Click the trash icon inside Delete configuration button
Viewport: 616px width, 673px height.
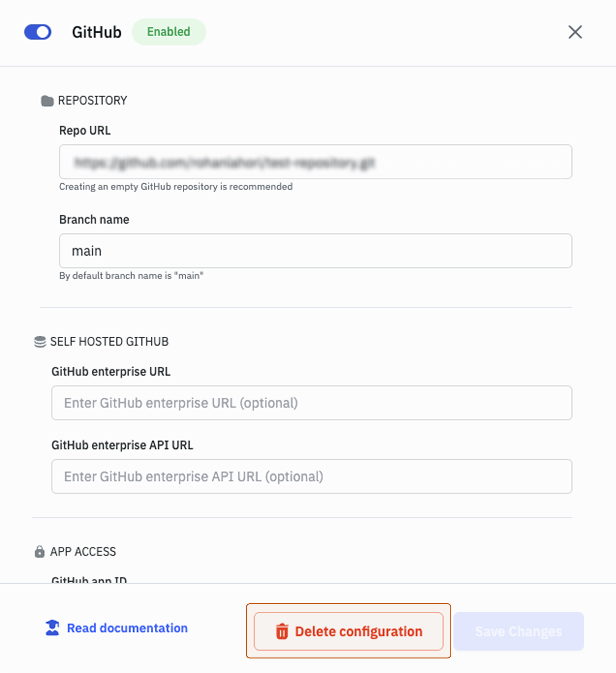pyautogui.click(x=282, y=631)
